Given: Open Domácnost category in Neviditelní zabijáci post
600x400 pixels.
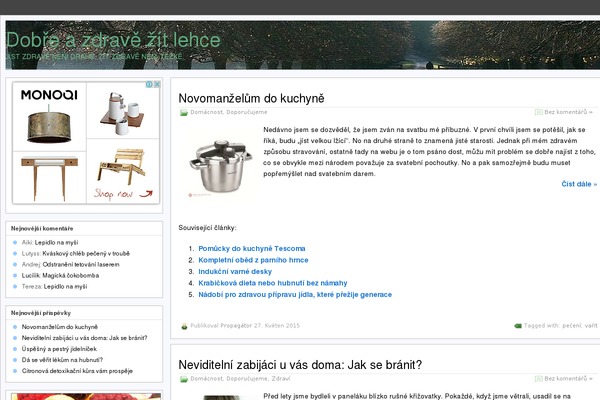Looking at the screenshot, I should tap(206, 379).
